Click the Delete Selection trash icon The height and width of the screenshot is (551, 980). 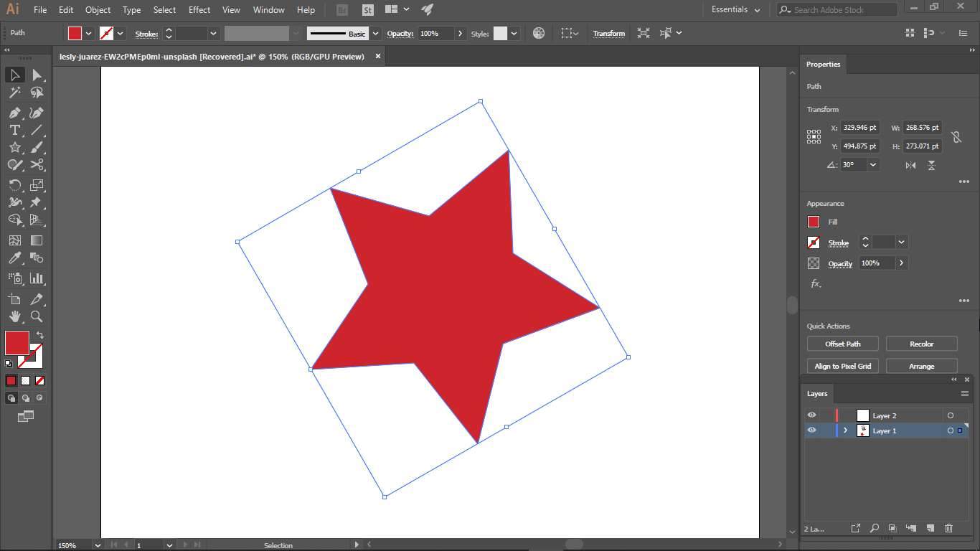click(x=948, y=528)
